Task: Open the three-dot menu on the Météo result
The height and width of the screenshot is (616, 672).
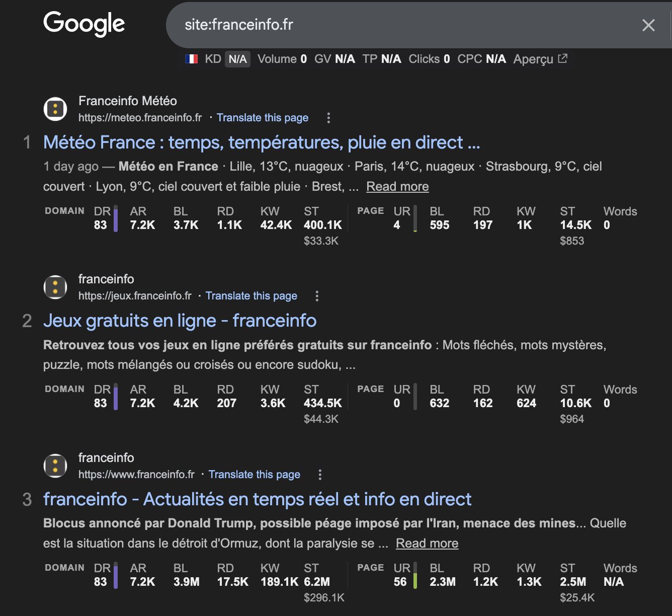Action: [328, 117]
